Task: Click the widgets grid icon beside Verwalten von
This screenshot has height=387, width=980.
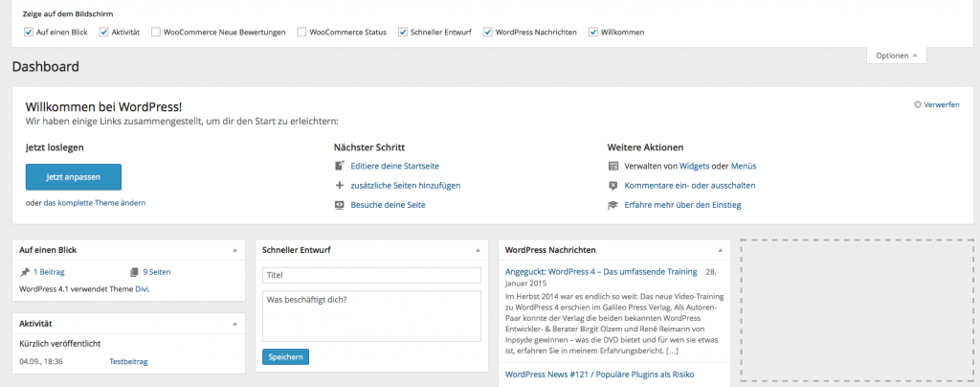Action: coord(612,166)
